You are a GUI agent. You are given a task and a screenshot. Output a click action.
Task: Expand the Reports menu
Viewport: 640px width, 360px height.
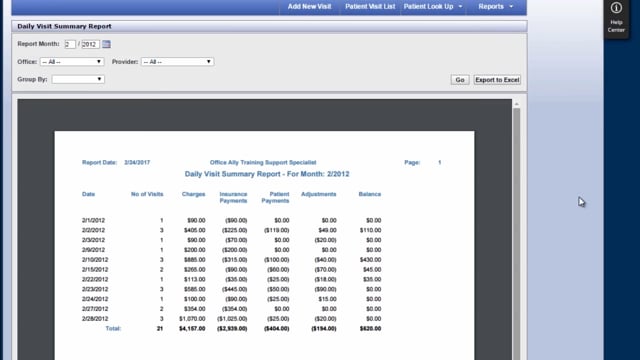(x=496, y=7)
